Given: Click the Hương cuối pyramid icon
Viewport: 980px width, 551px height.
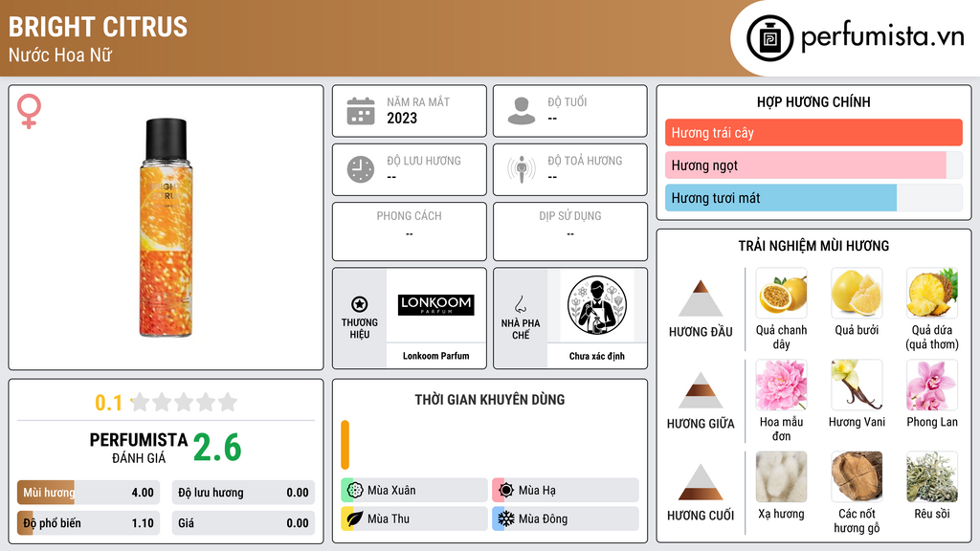Looking at the screenshot, I should point(700,482).
